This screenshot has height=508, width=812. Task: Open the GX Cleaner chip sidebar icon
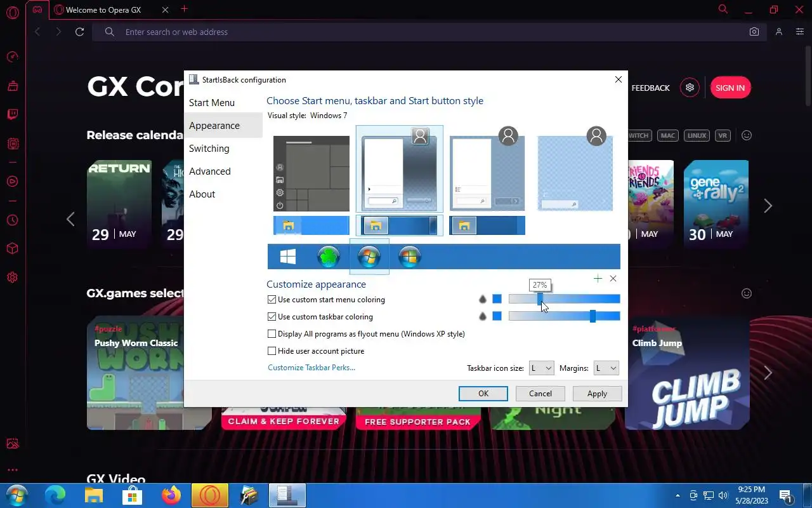(x=12, y=144)
